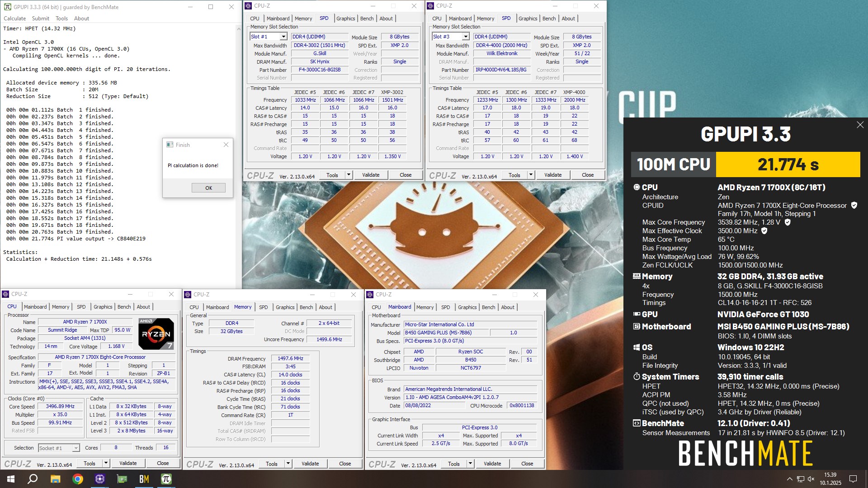Click the Part Number field F4-3000C16-8GISB
Screen dimensions: 868x488
click(x=320, y=70)
